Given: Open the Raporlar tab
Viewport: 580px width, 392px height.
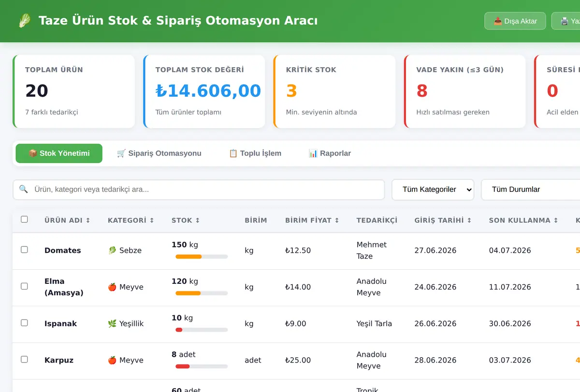Looking at the screenshot, I should point(330,153).
